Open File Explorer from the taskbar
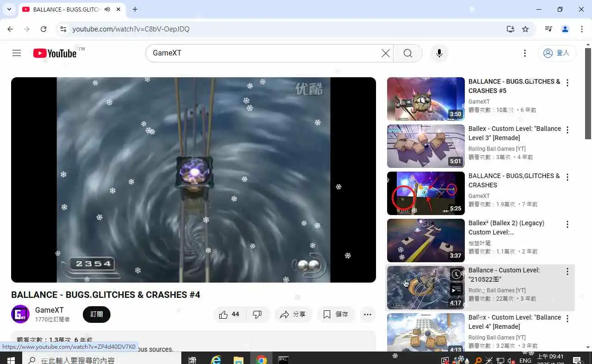The height and width of the screenshot is (364, 592). click(x=238, y=359)
